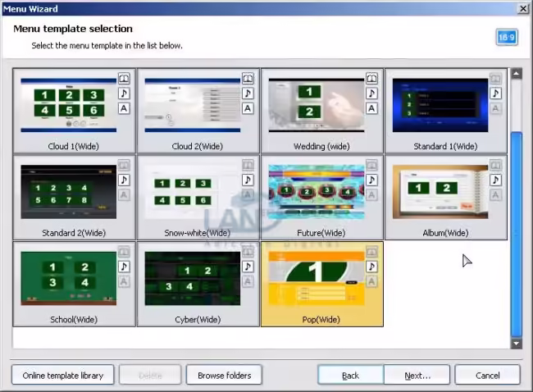This screenshot has height=392, width=533.
Task: Click the music note icon on Cloud 1(Wide)
Action: pos(124,93)
